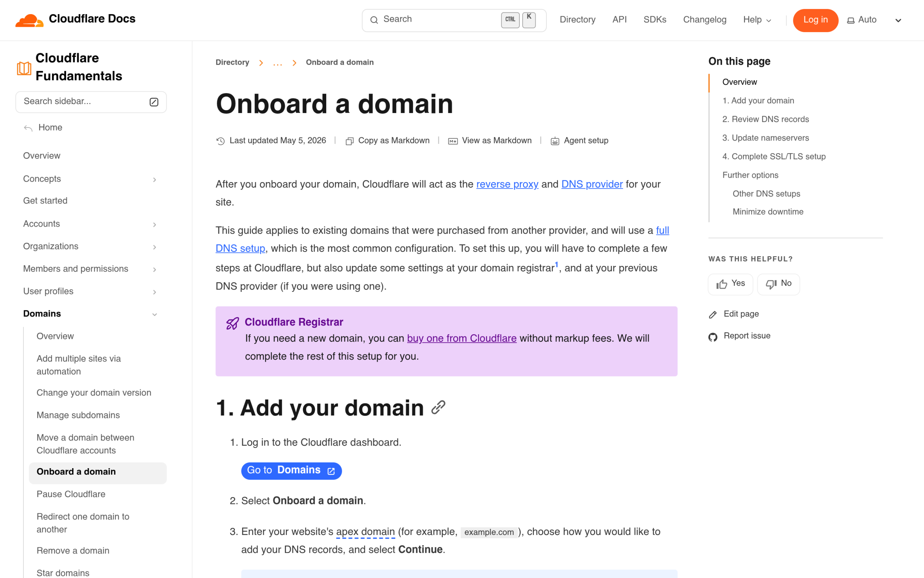Vote No for was this helpful

tap(779, 284)
